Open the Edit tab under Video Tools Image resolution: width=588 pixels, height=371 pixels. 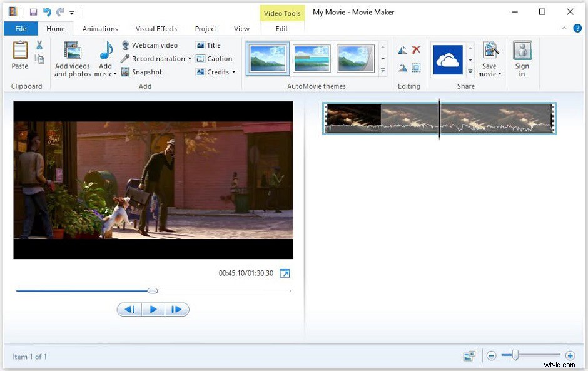click(x=281, y=28)
